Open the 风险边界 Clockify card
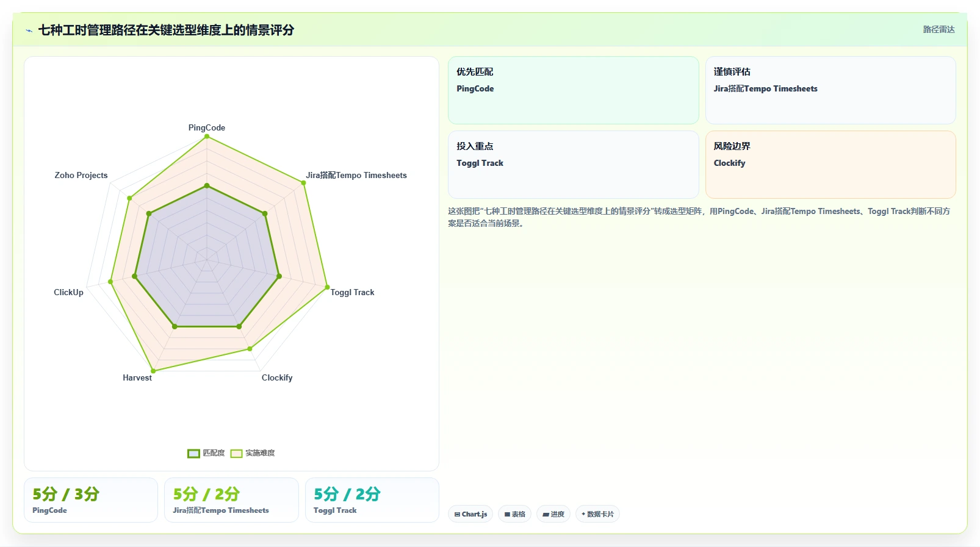This screenshot has height=547, width=980. pyautogui.click(x=830, y=165)
